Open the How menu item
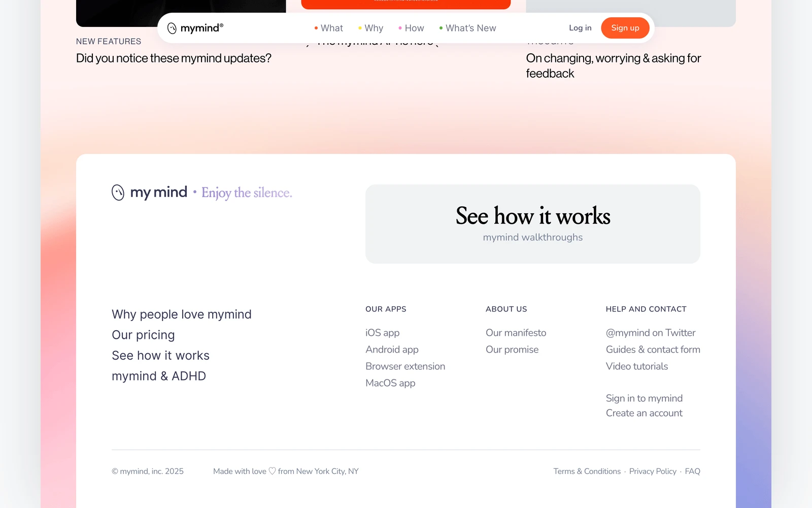 [411, 28]
